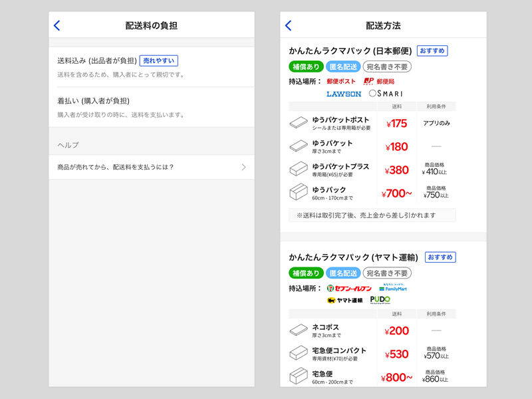
Task: Click the ¥530 price
Action: point(396,354)
